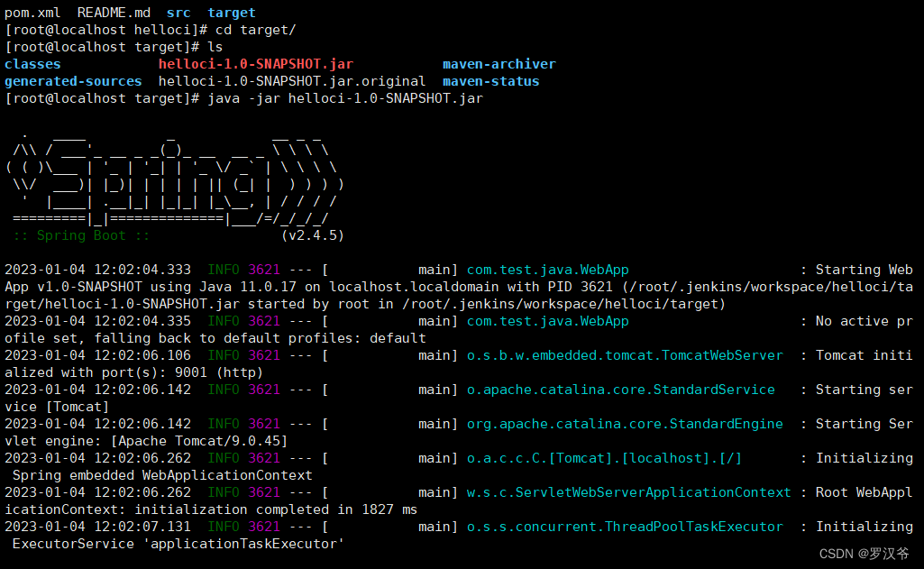Image resolution: width=924 pixels, height=569 pixels.
Task: Click the generated-sources directory entry
Action: point(73,81)
